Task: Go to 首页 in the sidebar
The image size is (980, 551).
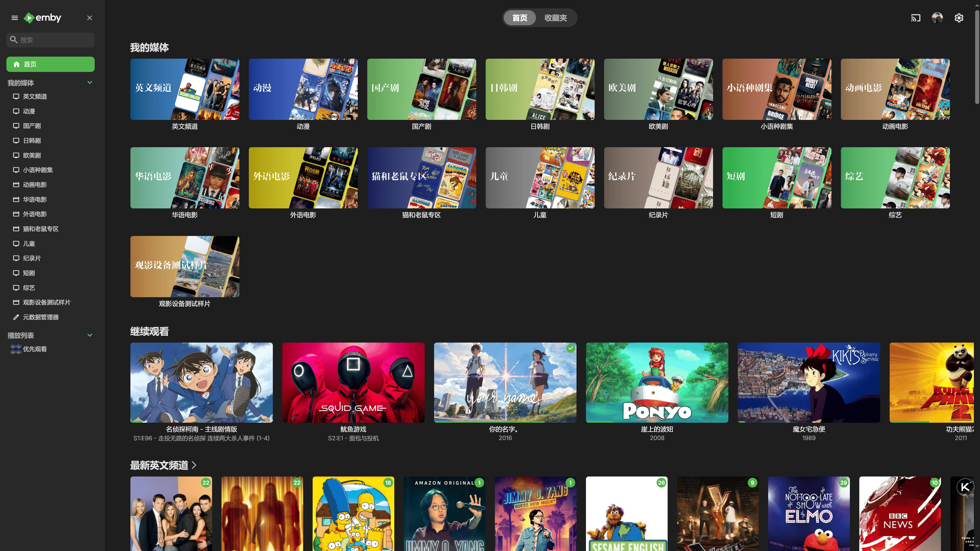Action: pyautogui.click(x=50, y=64)
